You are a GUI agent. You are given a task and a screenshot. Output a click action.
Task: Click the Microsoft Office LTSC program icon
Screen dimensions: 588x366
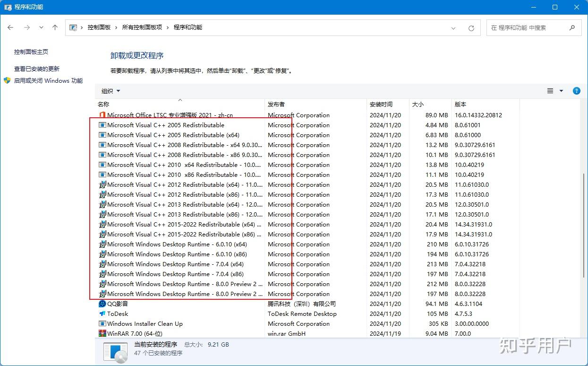click(102, 115)
